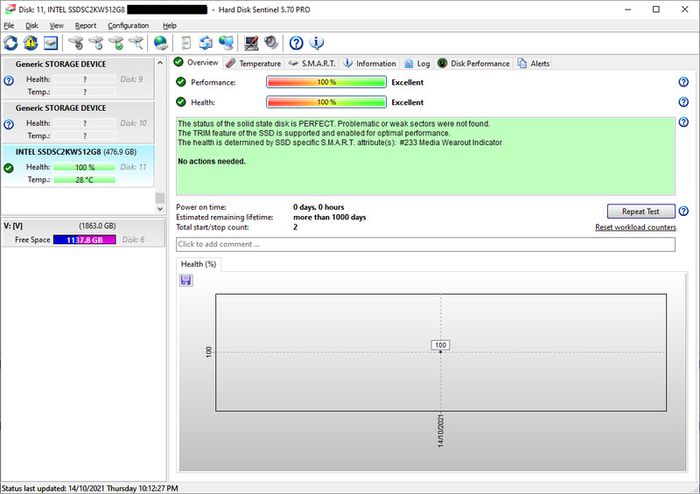Viewport: 700px width, 494px height.
Task: Switch to the Overview tab
Action: 196,62
